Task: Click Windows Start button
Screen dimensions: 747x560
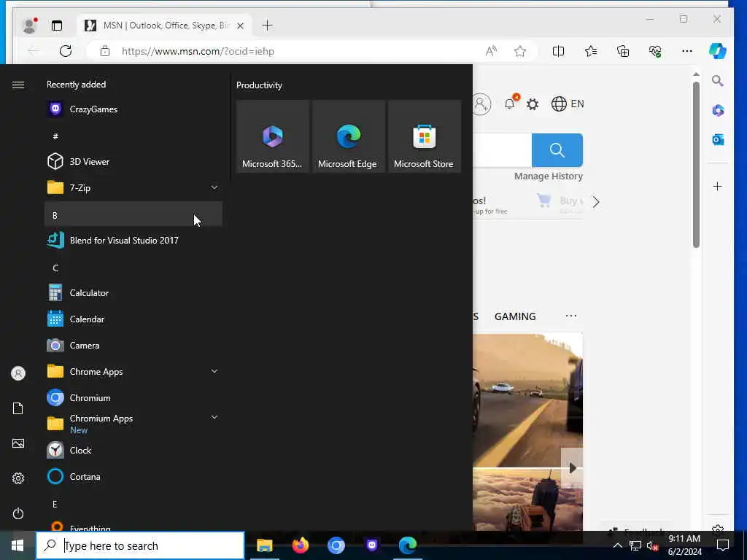Action: tap(18, 545)
